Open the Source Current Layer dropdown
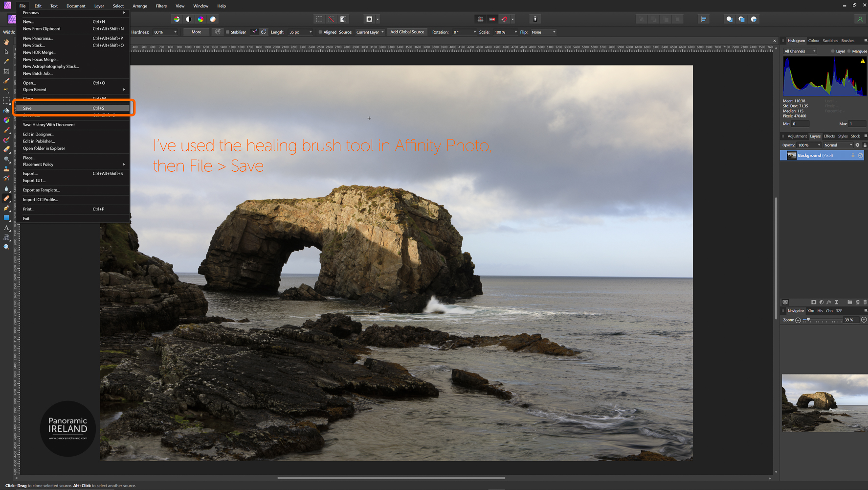This screenshot has height=490, width=868. click(x=370, y=32)
